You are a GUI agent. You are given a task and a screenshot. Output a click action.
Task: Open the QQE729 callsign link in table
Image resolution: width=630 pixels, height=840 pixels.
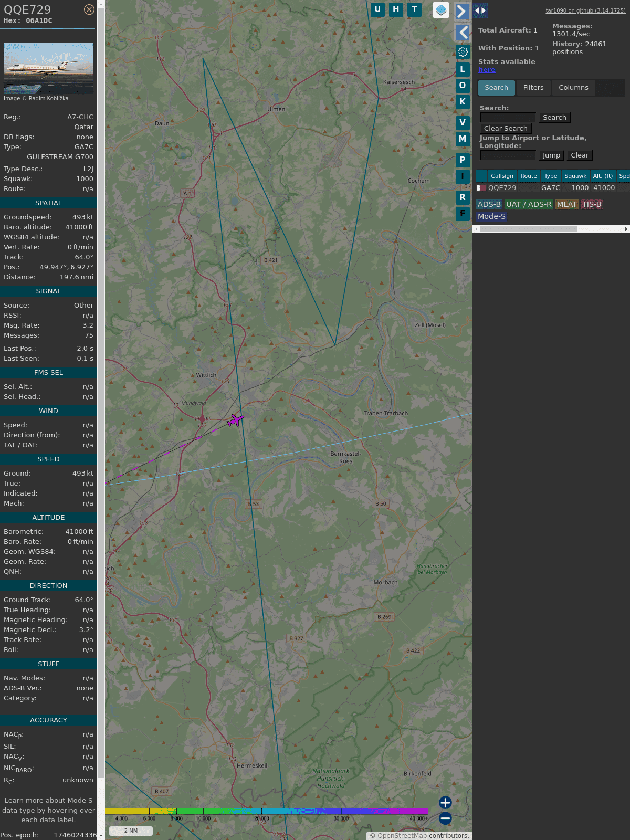tap(502, 188)
